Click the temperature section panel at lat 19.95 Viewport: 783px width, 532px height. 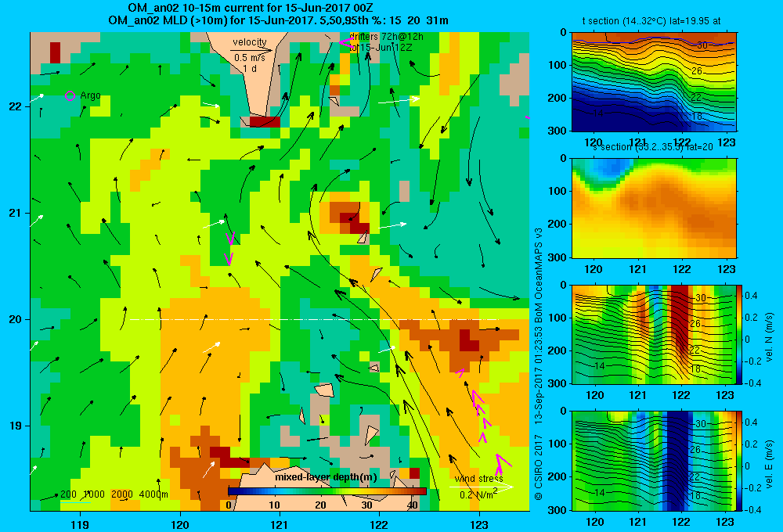(x=654, y=82)
